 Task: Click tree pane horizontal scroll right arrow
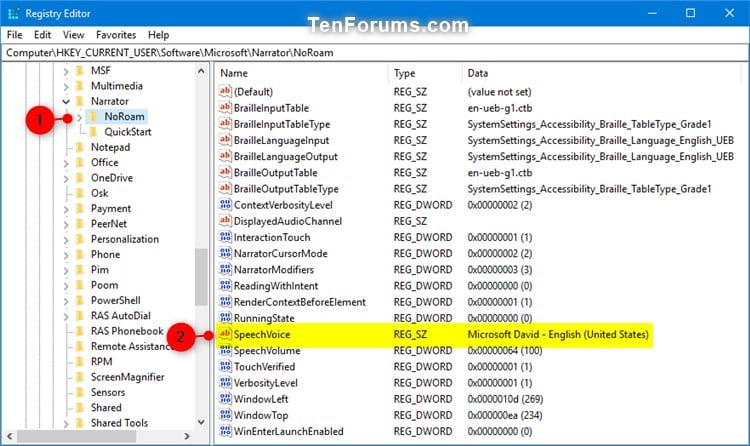point(187,436)
